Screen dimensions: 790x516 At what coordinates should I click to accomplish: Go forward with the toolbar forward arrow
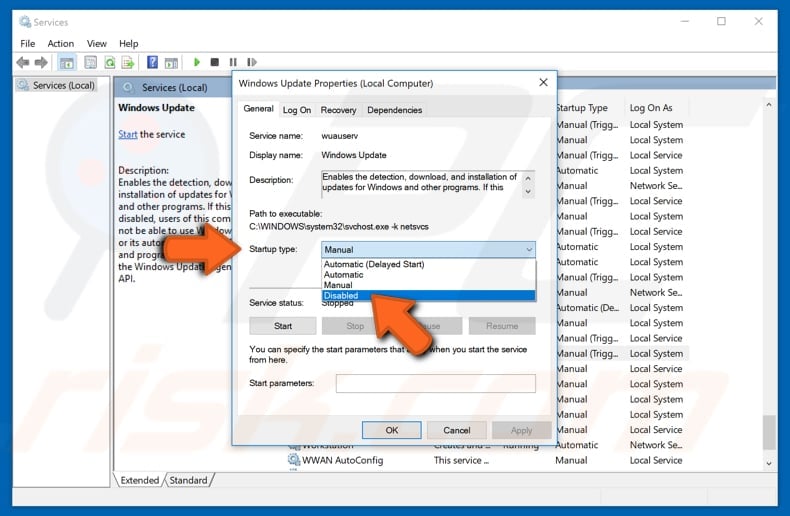(x=41, y=62)
